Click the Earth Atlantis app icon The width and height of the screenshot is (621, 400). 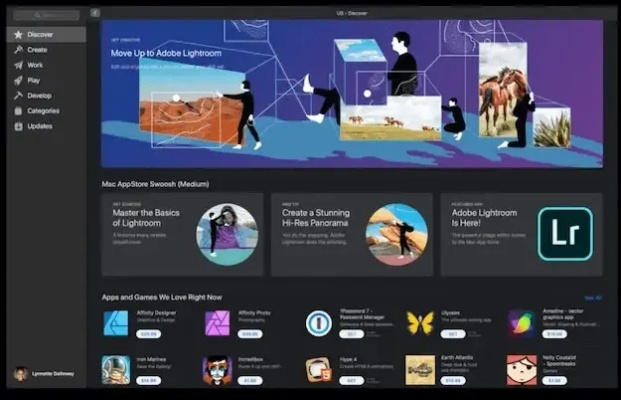(x=420, y=369)
